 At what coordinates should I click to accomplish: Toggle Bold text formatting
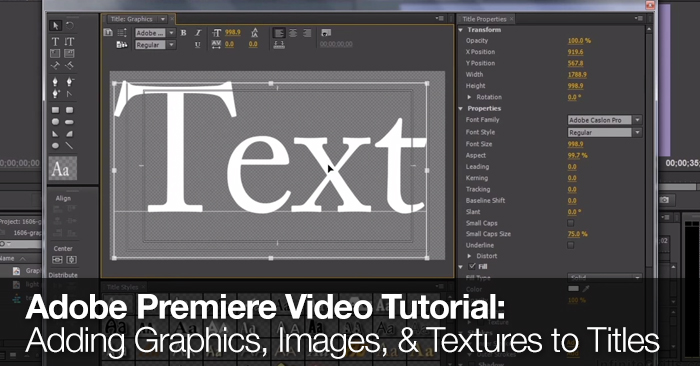(x=183, y=33)
